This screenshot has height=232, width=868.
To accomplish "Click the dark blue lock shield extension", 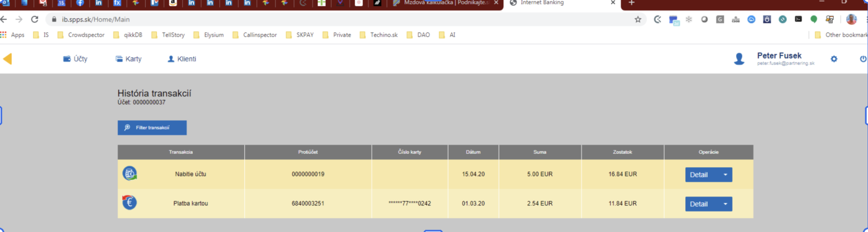I will coord(767,19).
